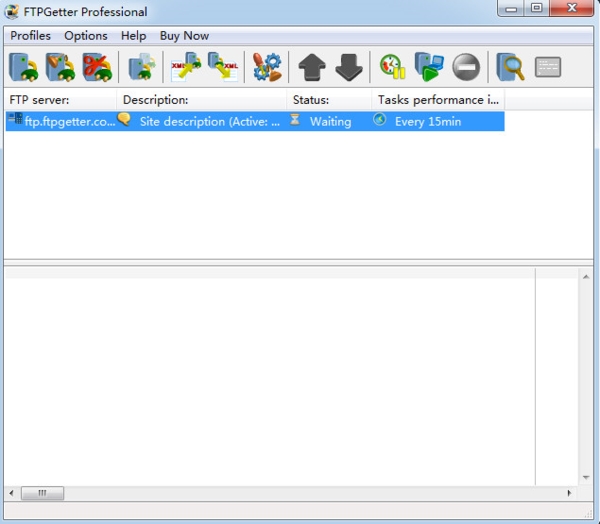Click the horizontal scrollbar left arrow
The image size is (600, 524).
(11, 493)
